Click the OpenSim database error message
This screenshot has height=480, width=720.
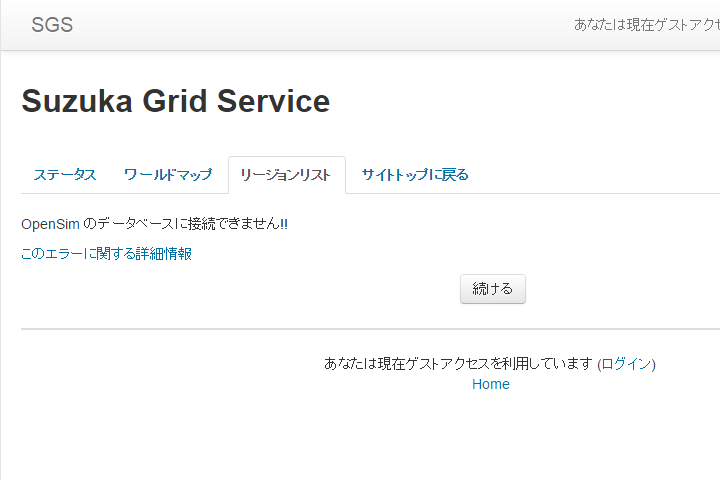(154, 224)
